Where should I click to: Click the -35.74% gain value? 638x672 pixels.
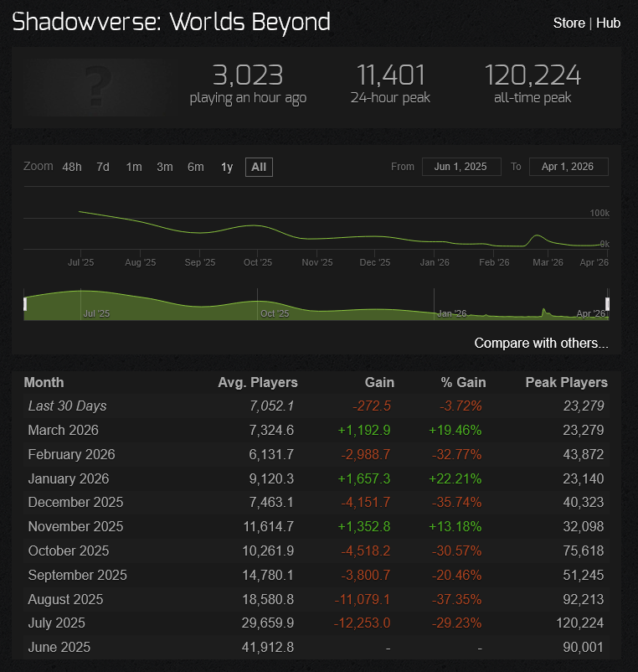pyautogui.click(x=457, y=502)
